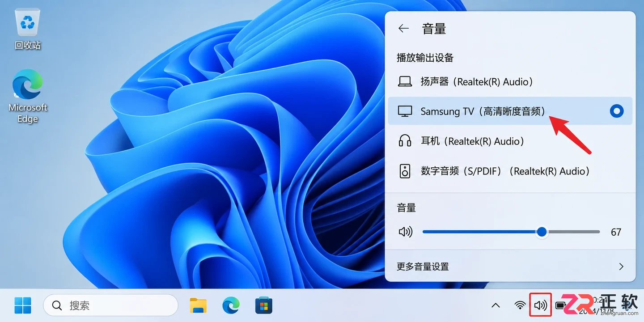Screen dimensions: 644x322
Task: Open 更多音量设置
Action: coord(510,267)
